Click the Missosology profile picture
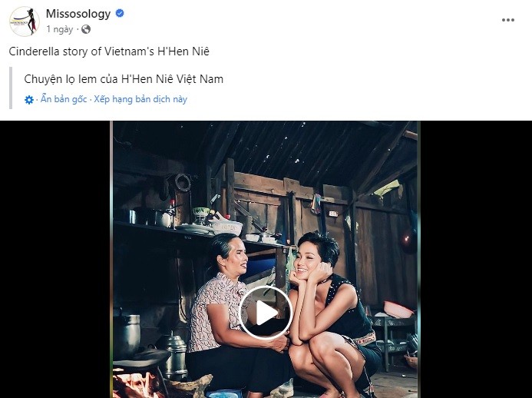Image resolution: width=532 pixels, height=398 pixels. tap(24, 21)
